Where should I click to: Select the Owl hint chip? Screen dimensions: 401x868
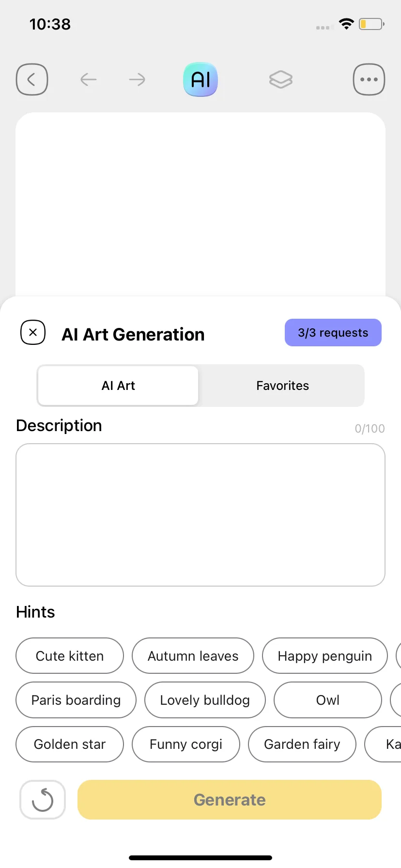click(x=328, y=700)
